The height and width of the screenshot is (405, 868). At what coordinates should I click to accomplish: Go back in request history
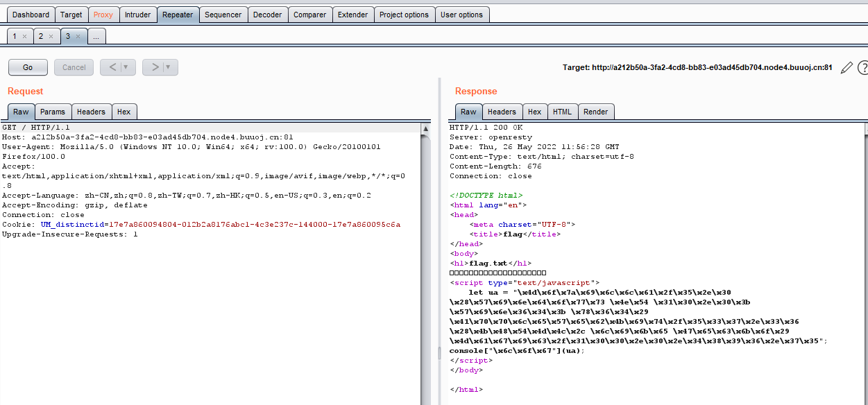click(x=112, y=67)
